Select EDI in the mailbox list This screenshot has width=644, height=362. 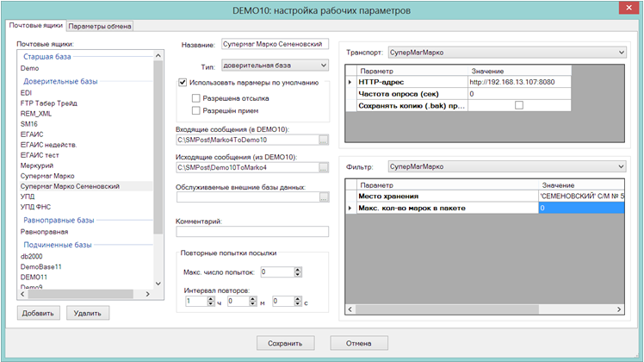[26, 93]
